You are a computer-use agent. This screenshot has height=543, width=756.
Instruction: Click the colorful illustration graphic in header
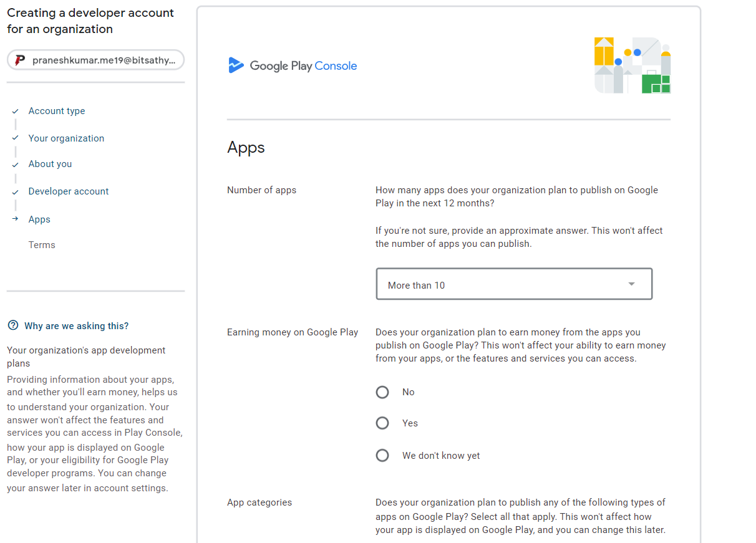pyautogui.click(x=632, y=65)
